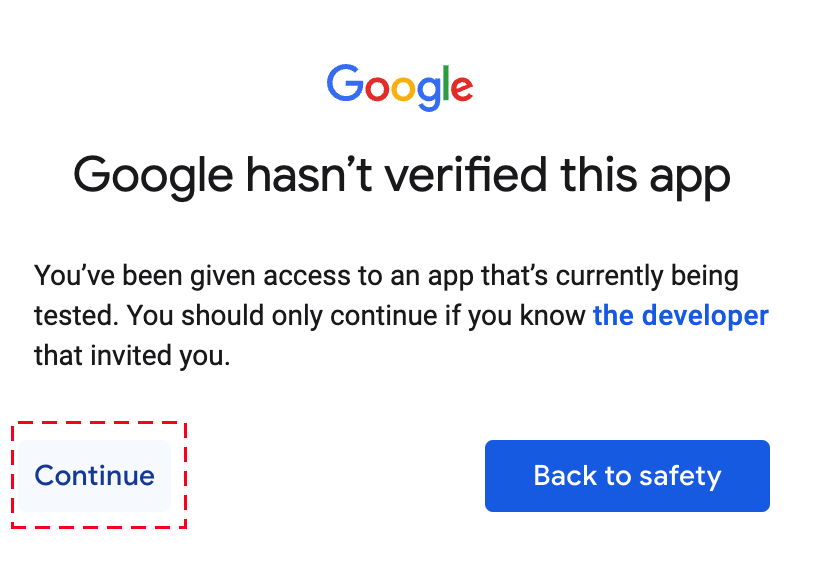Click the Continue button
Screen dimensions: 834x584
[x=94, y=475]
